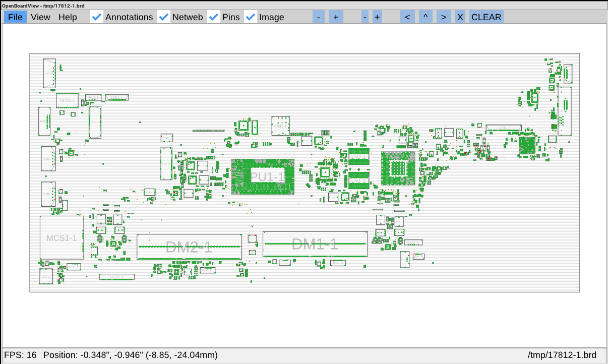Click the left arrow (<) rotate button
This screenshot has width=608, height=364.
pos(407,17)
